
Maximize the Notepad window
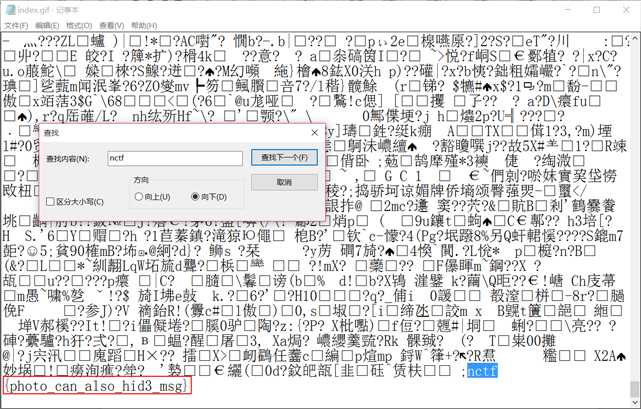[596, 9]
